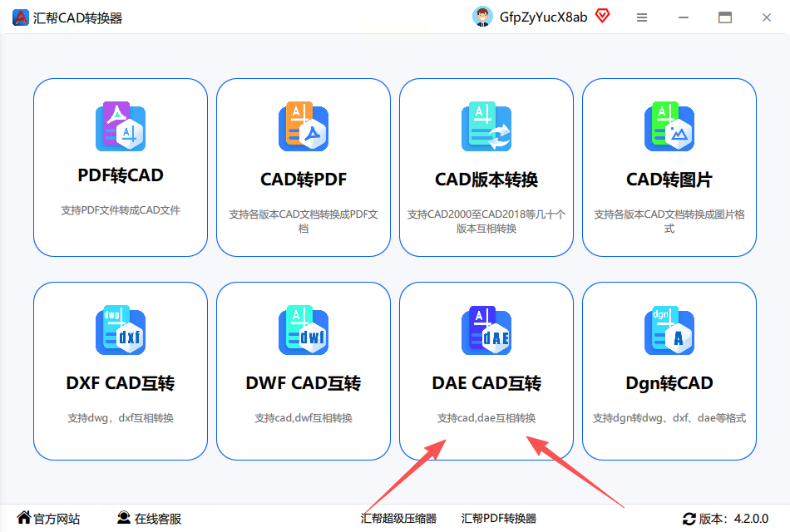Click the home icon for 官方网站
The height and width of the screenshot is (532, 790).
coord(23,517)
